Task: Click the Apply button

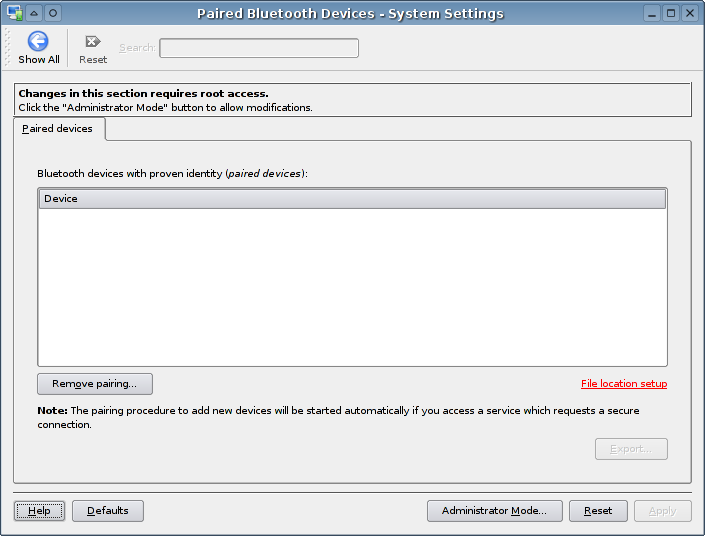Action: (662, 511)
